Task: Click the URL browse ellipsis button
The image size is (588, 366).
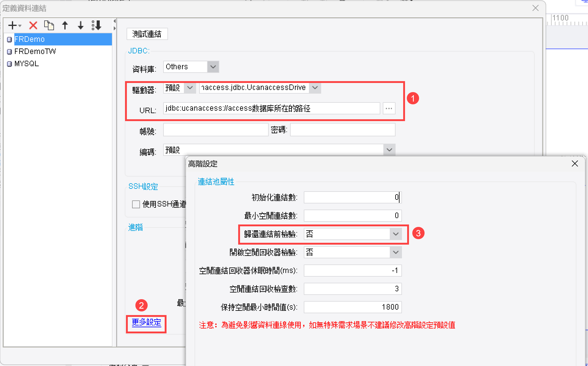Action: (389, 108)
